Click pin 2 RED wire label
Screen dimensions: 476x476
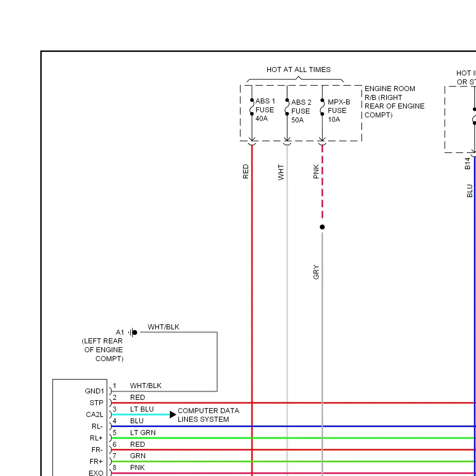[x=137, y=398]
